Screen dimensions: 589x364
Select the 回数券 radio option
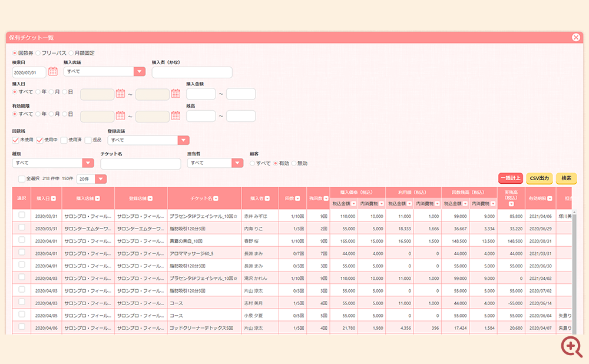[15, 53]
